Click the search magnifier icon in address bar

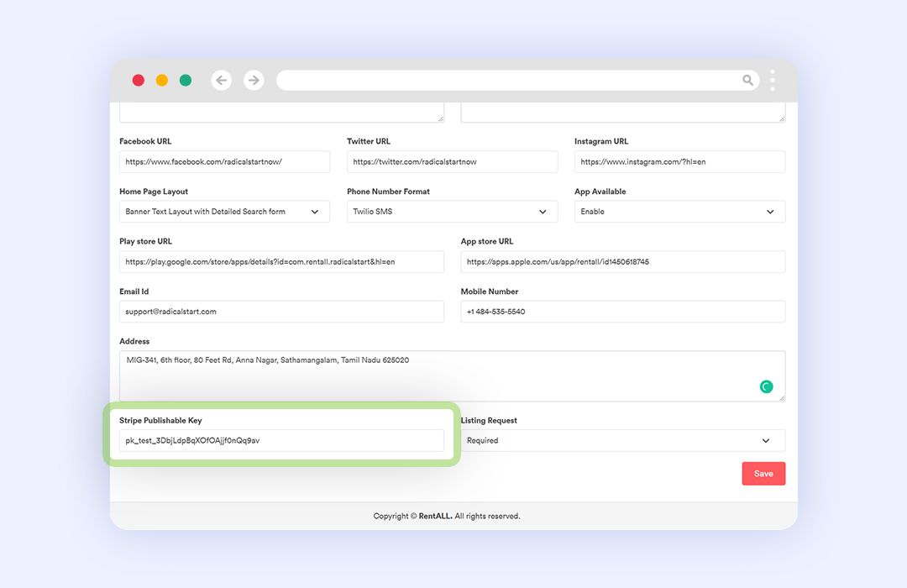[x=747, y=80]
